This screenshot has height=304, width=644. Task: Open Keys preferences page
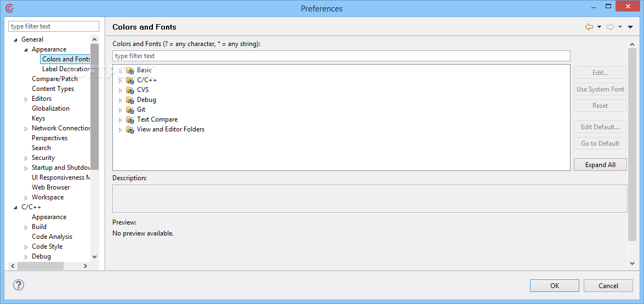[38, 118]
